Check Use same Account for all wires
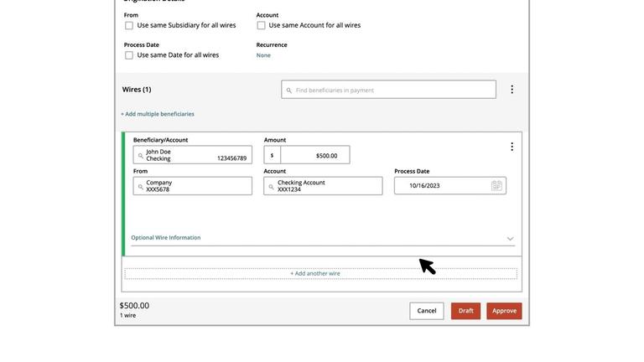644x362 pixels. (262, 26)
